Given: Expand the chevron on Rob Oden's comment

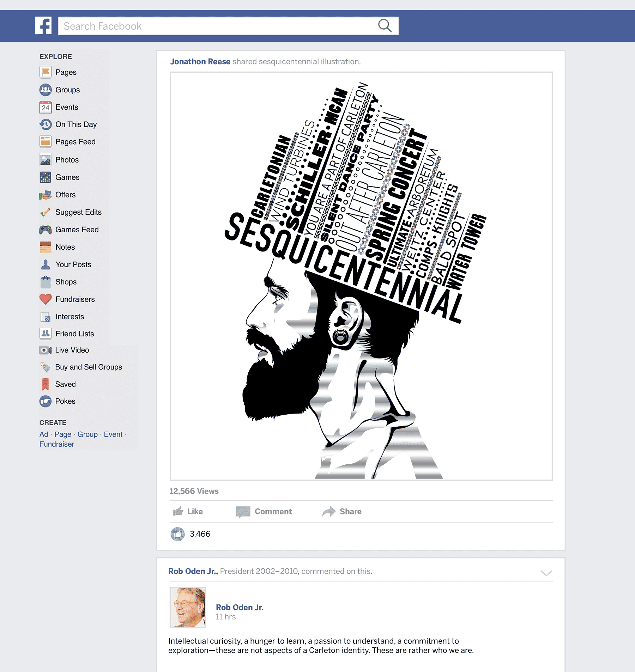Looking at the screenshot, I should coord(546,573).
